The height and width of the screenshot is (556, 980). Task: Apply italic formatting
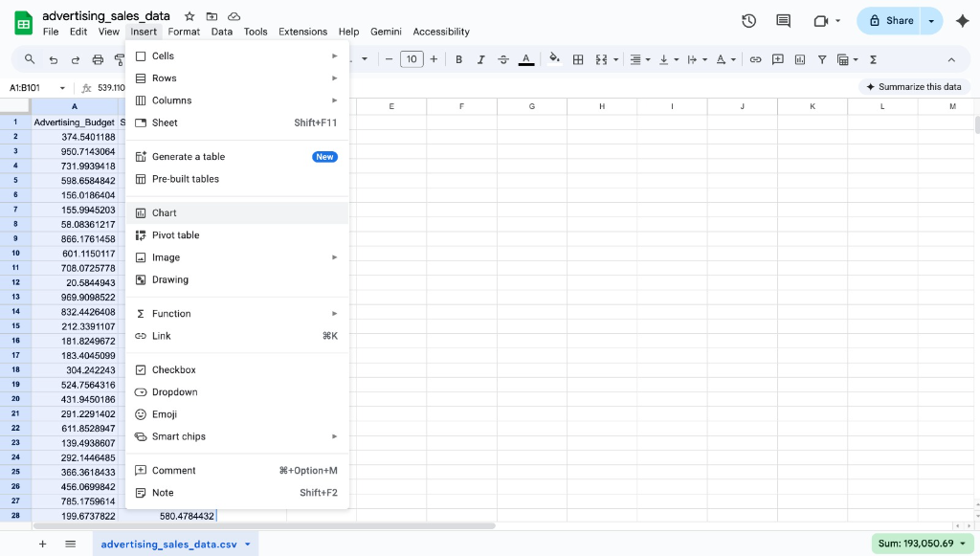pyautogui.click(x=480, y=58)
